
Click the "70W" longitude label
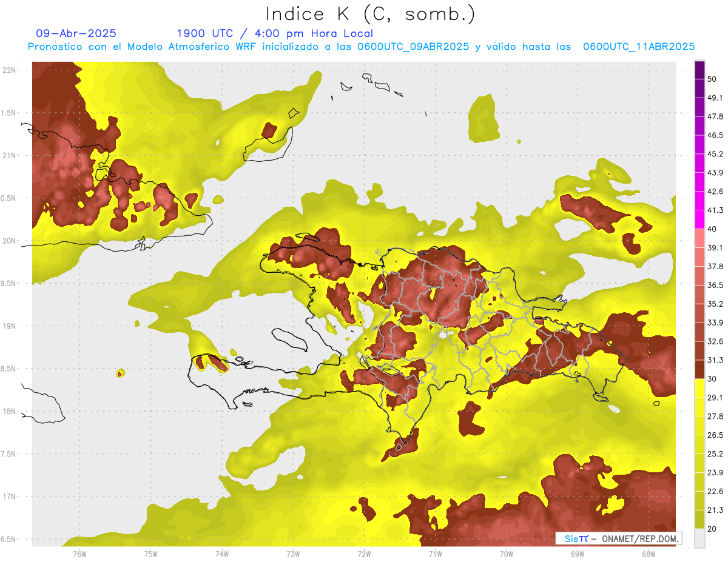point(507,554)
